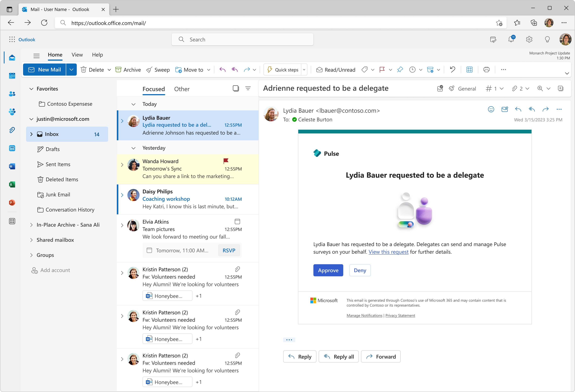Click the Print icon in toolbar

(x=486, y=70)
